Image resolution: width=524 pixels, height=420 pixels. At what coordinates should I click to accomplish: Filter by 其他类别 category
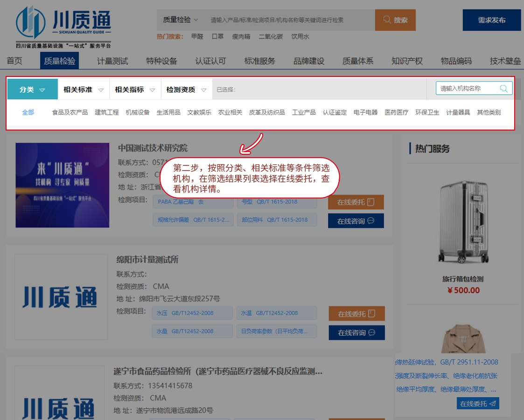tap(489, 112)
